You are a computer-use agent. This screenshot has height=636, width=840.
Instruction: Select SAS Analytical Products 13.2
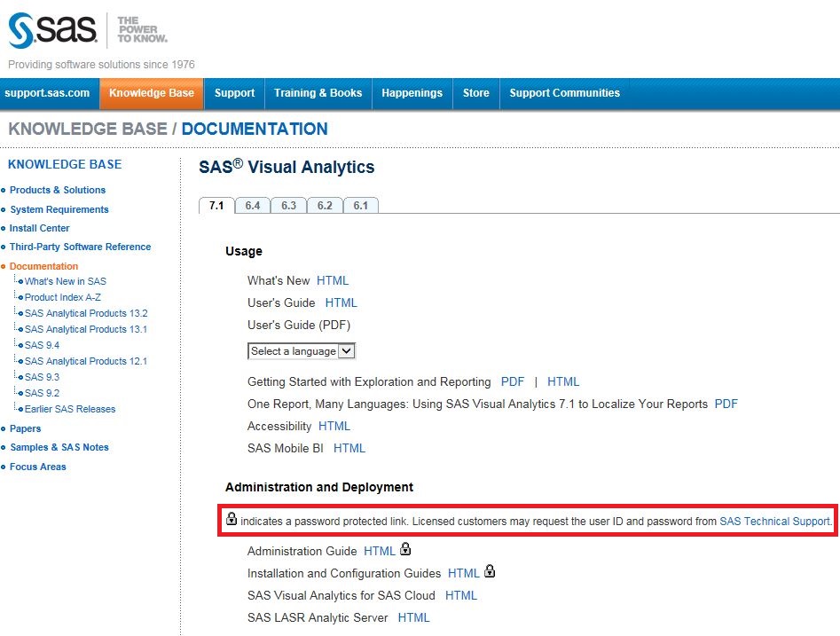[86, 313]
